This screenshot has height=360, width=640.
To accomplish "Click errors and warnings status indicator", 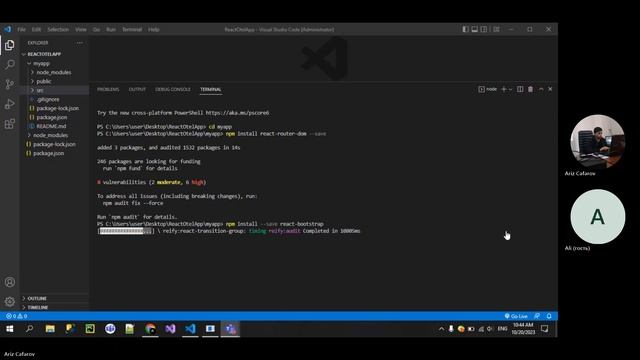I will click(16, 316).
